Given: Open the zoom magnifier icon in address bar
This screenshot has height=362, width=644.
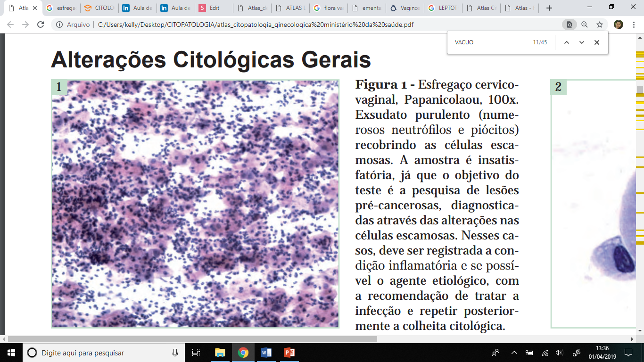Looking at the screenshot, I should pyautogui.click(x=585, y=25).
